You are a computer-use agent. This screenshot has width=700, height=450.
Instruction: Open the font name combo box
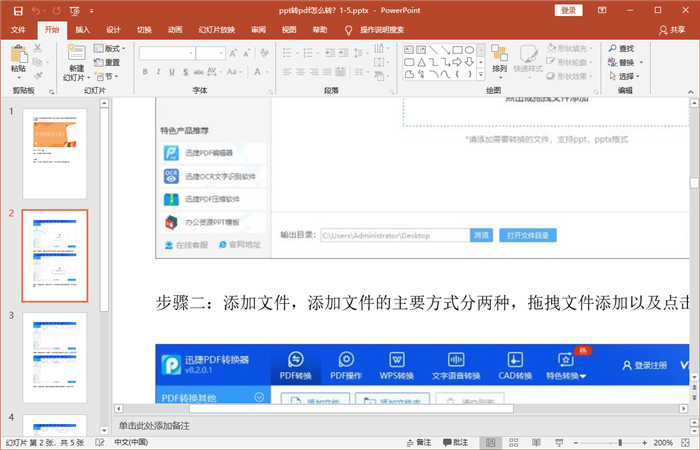pyautogui.click(x=167, y=54)
